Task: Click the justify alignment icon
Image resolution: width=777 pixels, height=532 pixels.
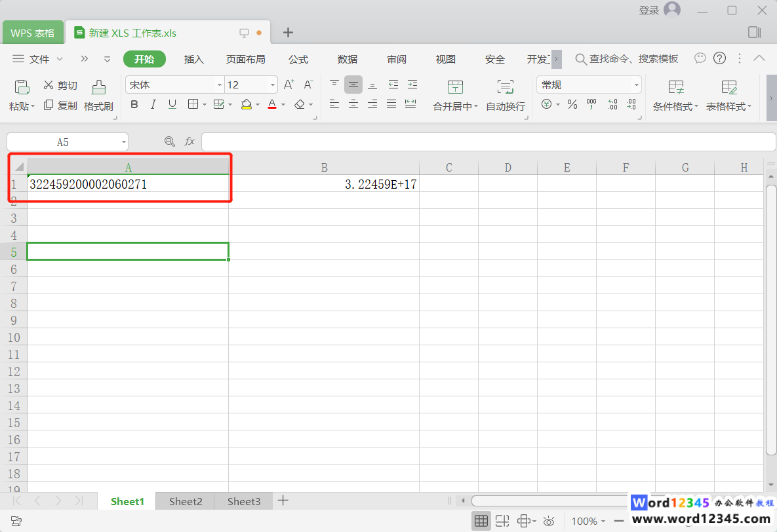Action: (x=391, y=104)
